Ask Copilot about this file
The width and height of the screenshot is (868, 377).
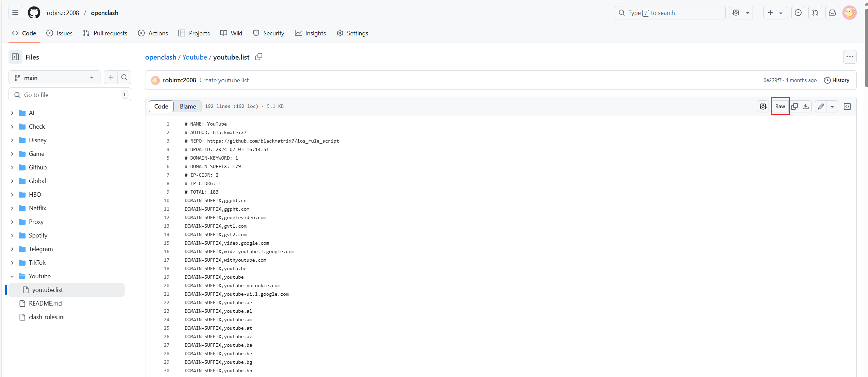tap(763, 106)
